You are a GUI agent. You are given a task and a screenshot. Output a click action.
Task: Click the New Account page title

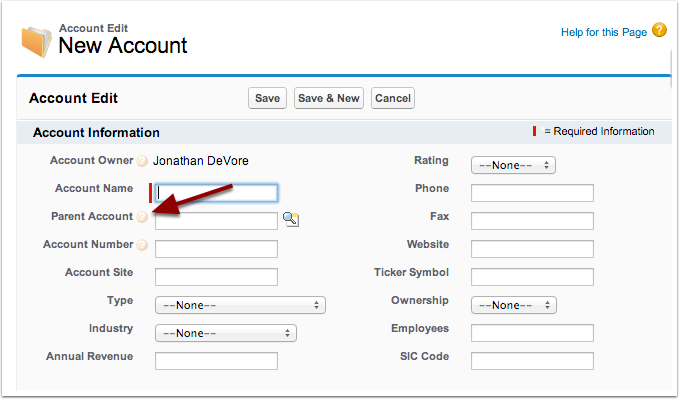click(123, 45)
